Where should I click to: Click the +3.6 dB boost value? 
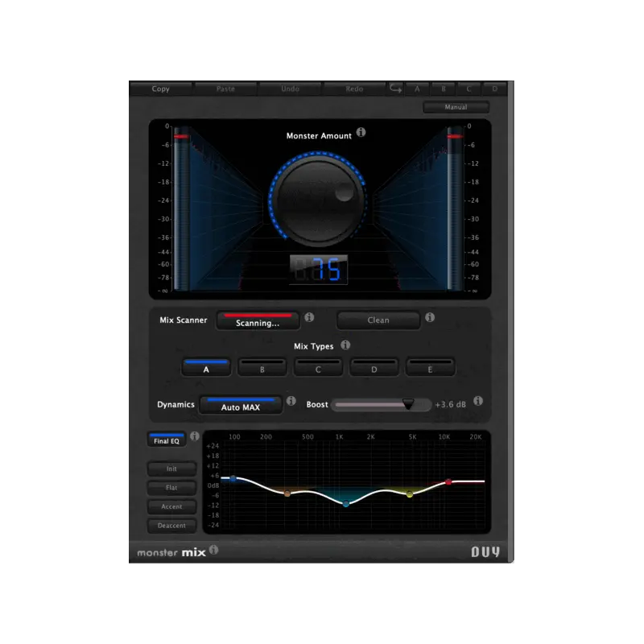pyautogui.click(x=451, y=405)
